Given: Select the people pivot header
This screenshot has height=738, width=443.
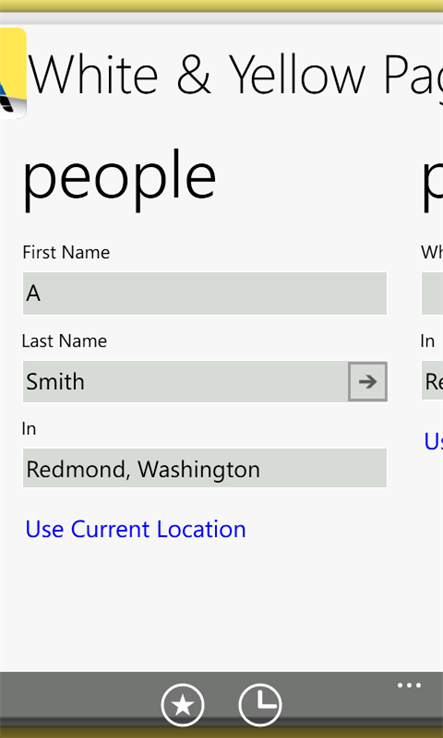Looking at the screenshot, I should 119,177.
